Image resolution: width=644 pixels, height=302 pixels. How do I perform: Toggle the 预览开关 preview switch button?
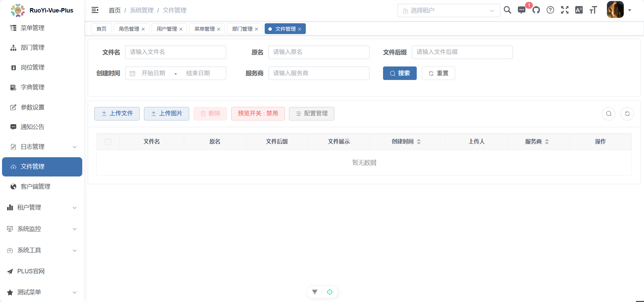pos(258,114)
